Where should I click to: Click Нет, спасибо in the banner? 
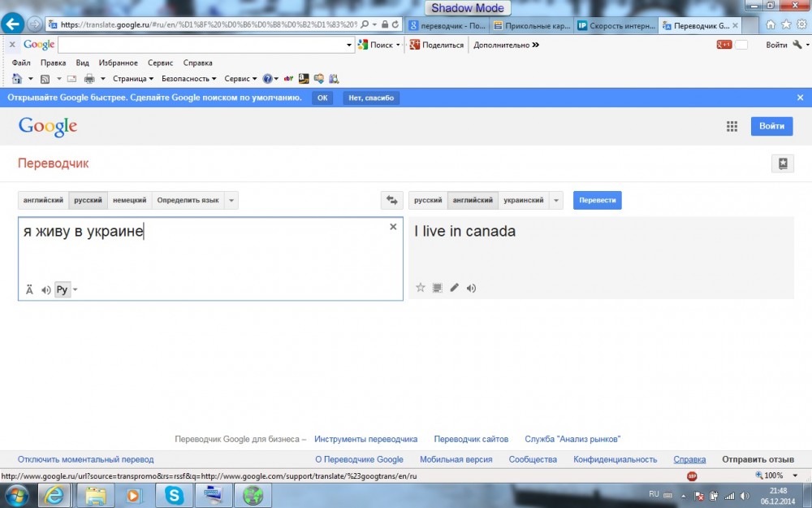click(371, 98)
